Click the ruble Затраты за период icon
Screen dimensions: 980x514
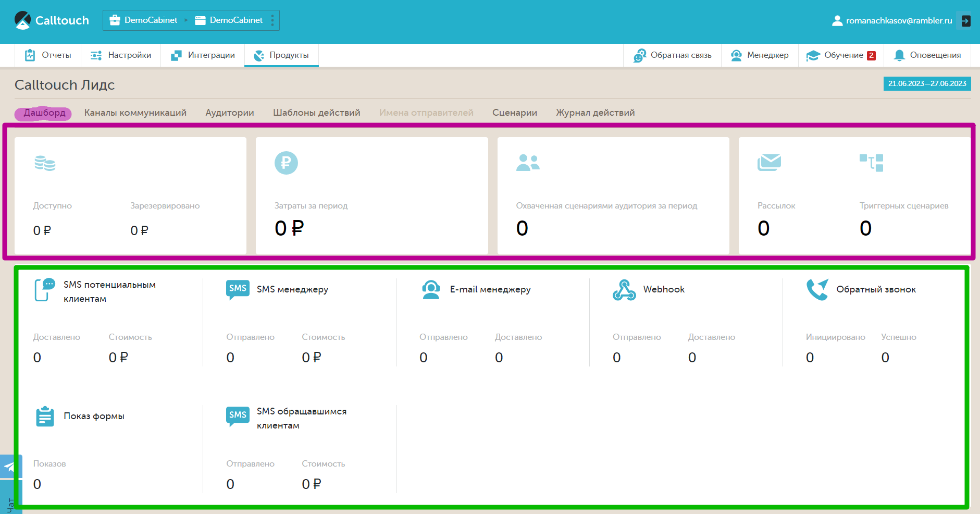(x=286, y=163)
